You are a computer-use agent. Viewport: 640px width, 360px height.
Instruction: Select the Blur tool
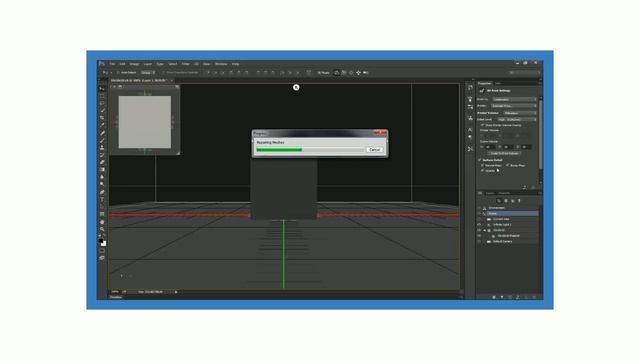coord(102,177)
